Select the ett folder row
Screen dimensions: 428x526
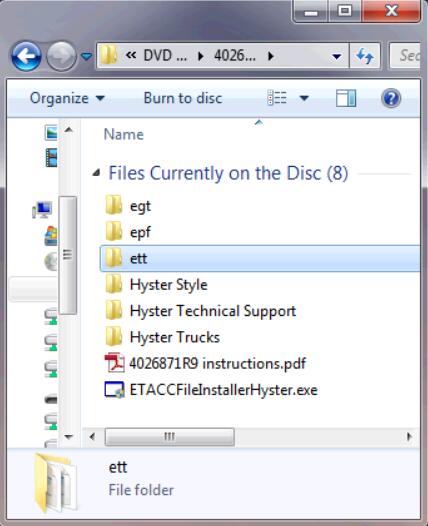[260, 258]
